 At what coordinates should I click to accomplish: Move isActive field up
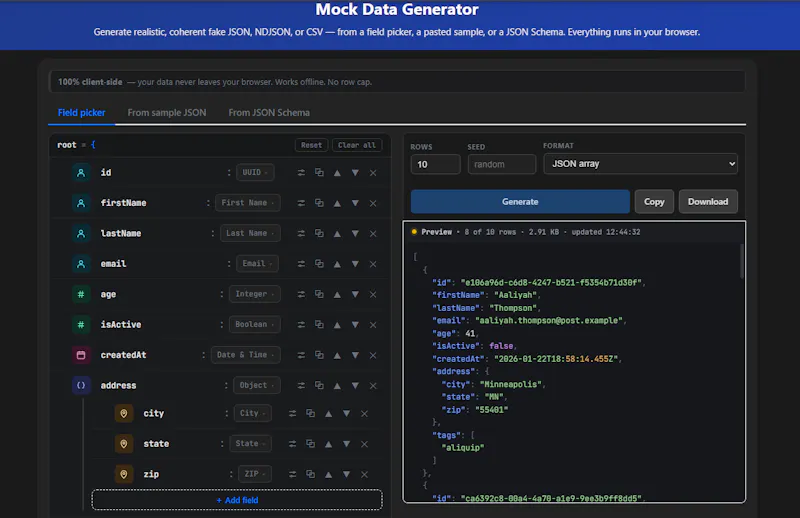337,325
